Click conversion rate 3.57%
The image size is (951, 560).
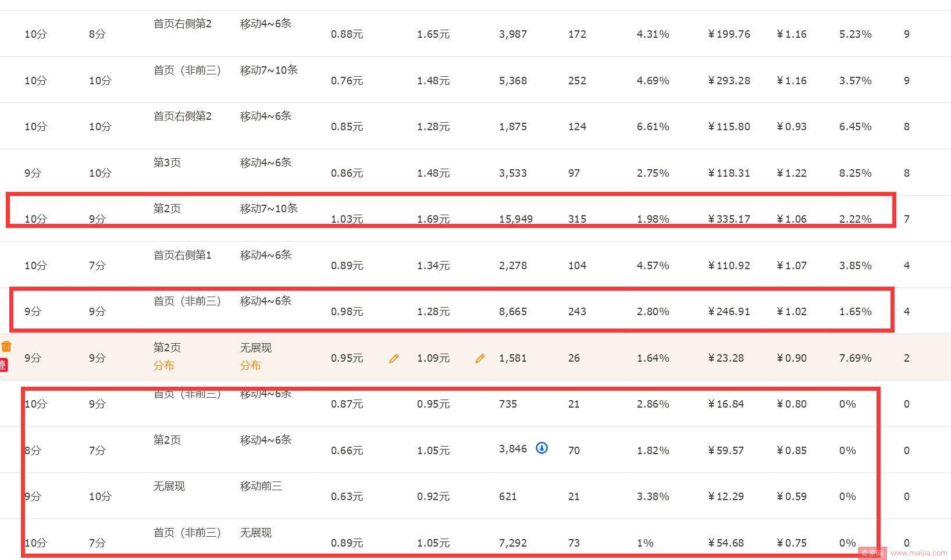pos(855,80)
